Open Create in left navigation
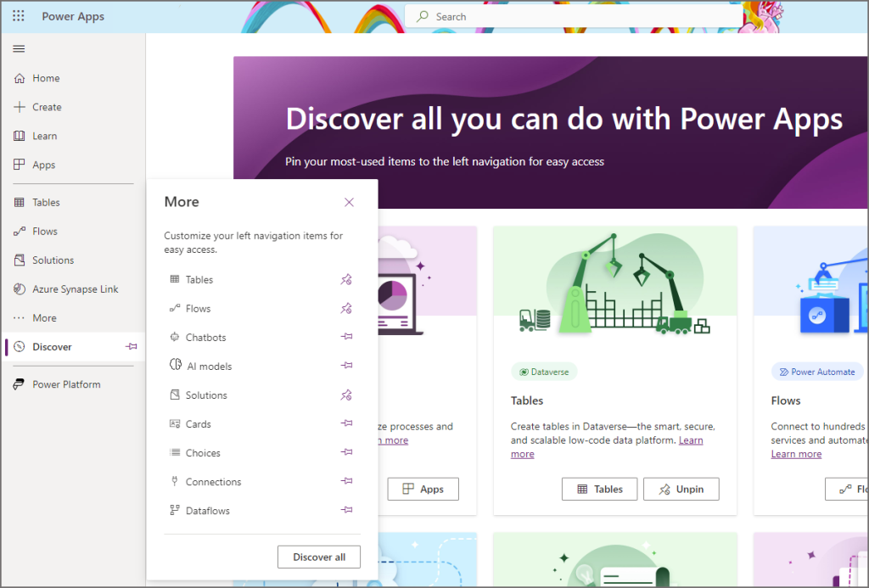 (x=73, y=107)
